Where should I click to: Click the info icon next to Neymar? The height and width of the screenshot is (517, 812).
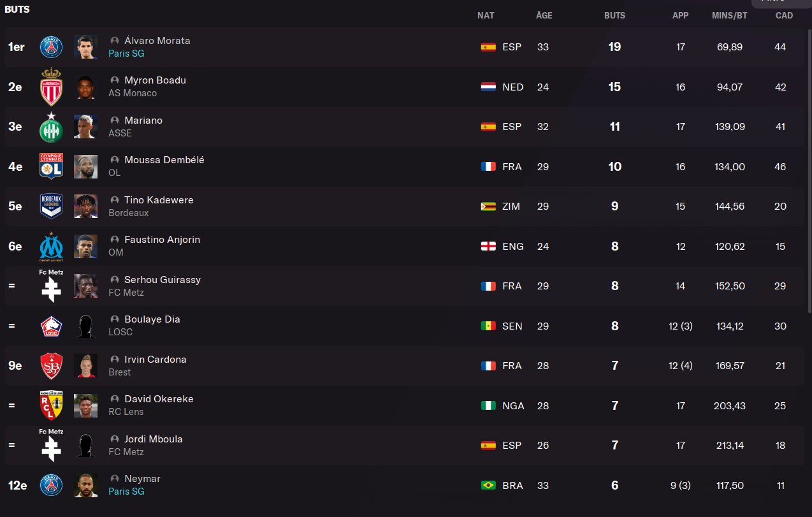tap(115, 479)
